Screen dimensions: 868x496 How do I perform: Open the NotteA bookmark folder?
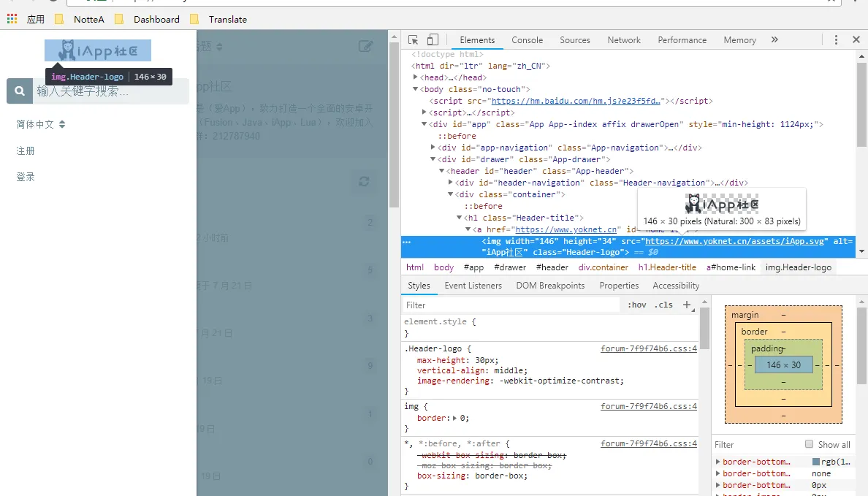coord(80,20)
